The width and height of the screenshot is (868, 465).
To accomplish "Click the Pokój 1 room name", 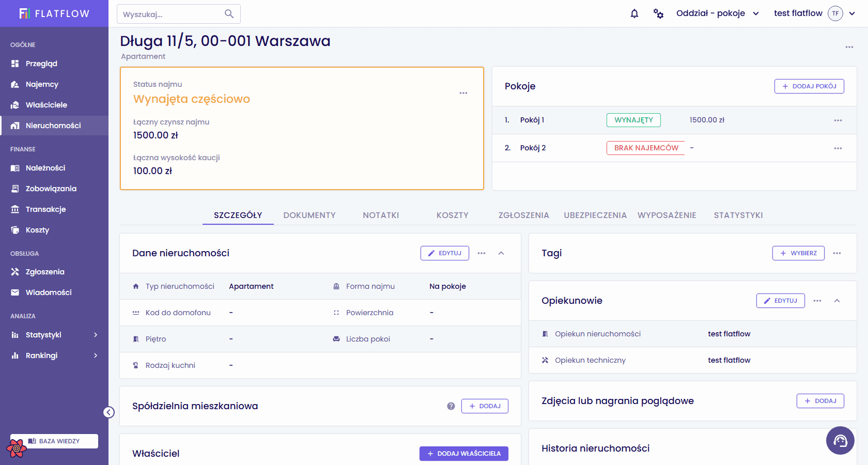I will click(x=532, y=120).
